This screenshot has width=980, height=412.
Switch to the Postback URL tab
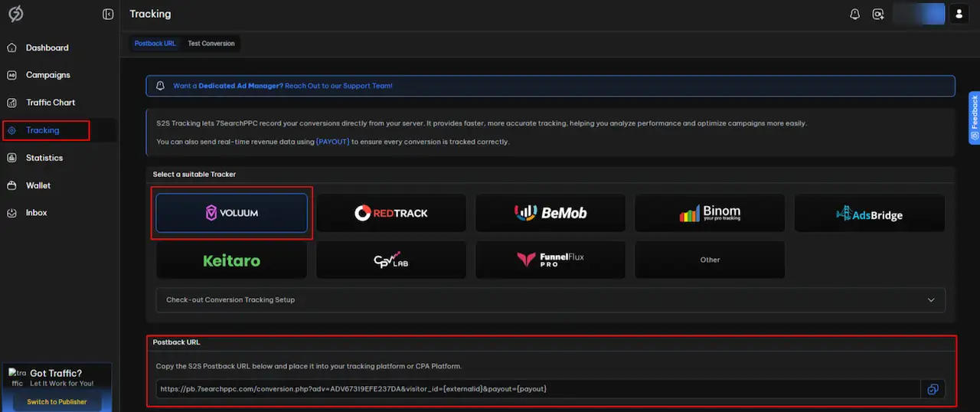[x=155, y=44]
